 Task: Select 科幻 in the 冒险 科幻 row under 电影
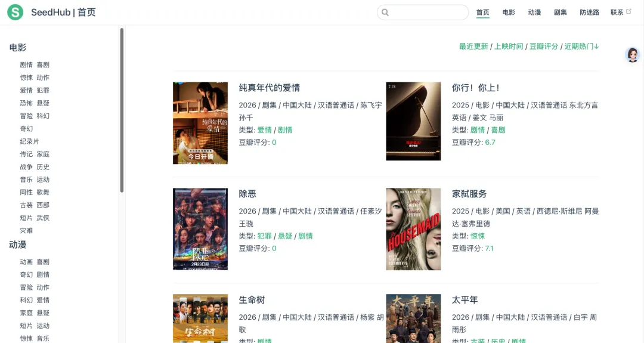[x=43, y=116]
